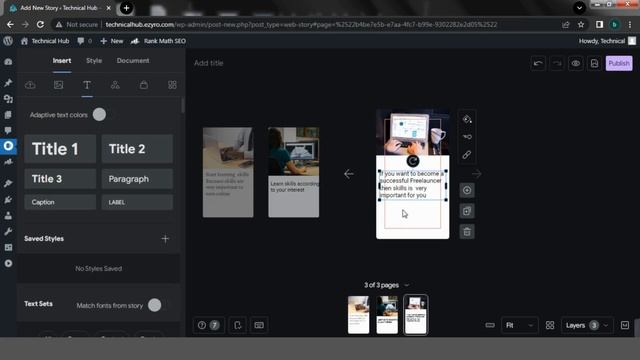Open the grid view icon
The width and height of the screenshot is (640, 360).
click(x=550, y=325)
